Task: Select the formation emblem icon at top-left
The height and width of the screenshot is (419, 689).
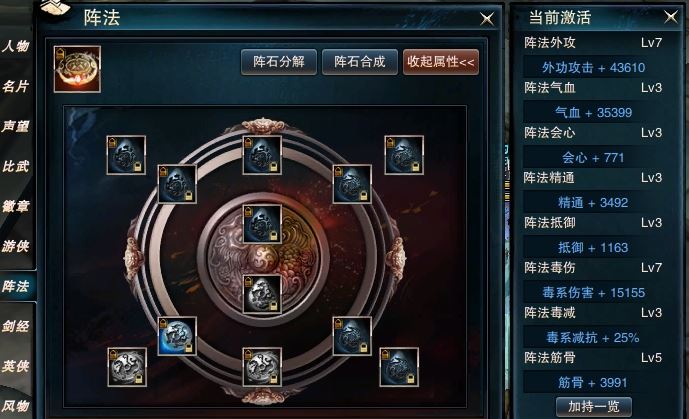Action: click(x=77, y=69)
